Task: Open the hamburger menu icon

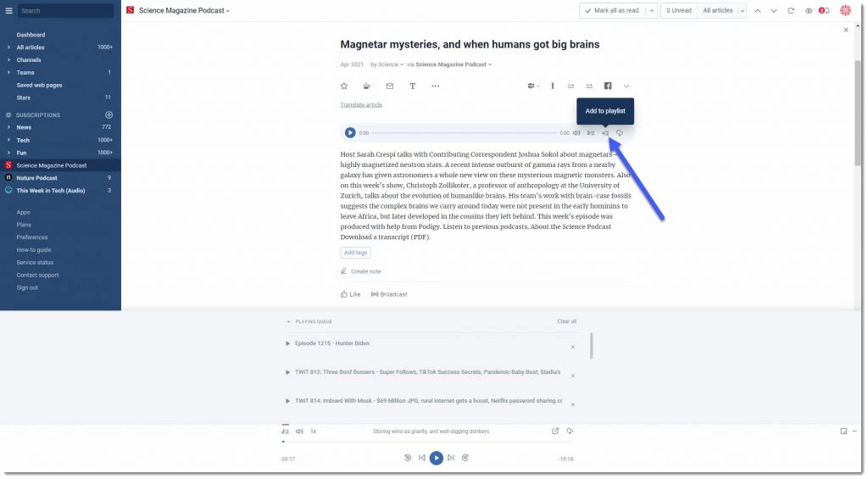Action: point(8,10)
